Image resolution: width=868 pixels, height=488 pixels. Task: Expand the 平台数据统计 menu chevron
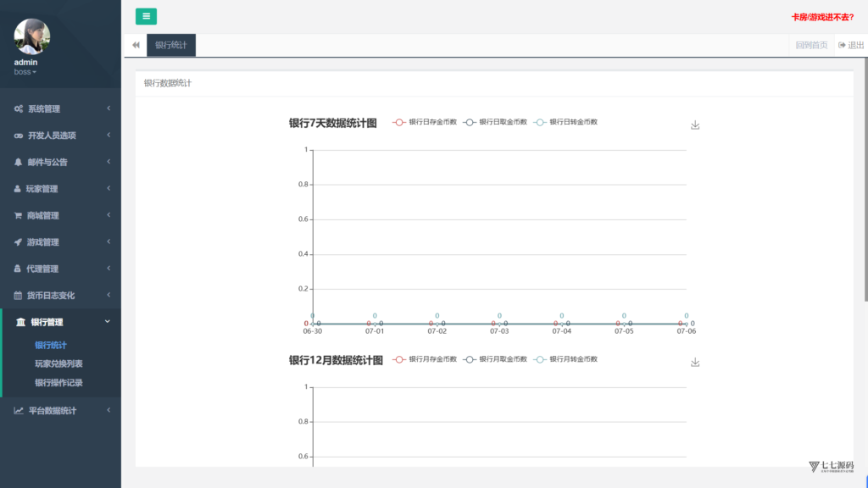(108, 410)
